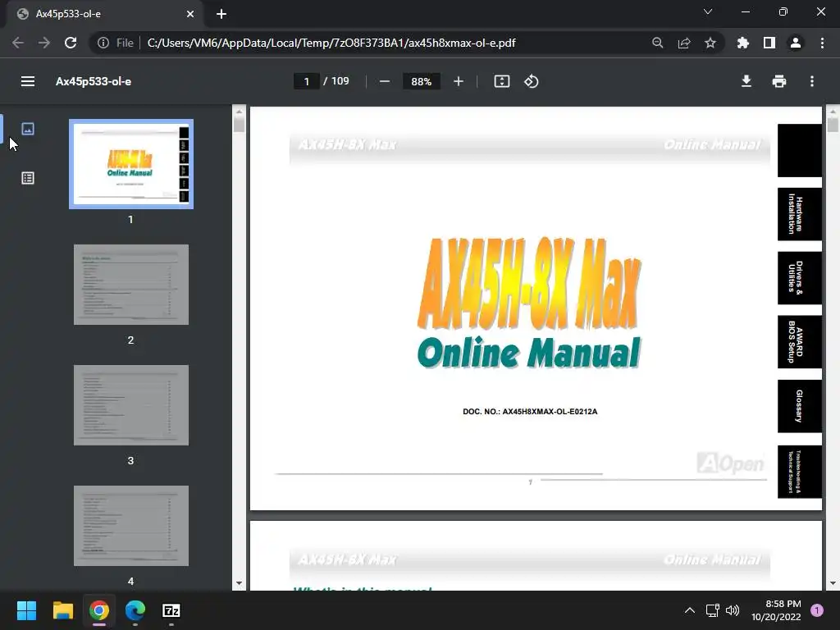Open the clock showing 8:58 PM

click(x=776, y=610)
